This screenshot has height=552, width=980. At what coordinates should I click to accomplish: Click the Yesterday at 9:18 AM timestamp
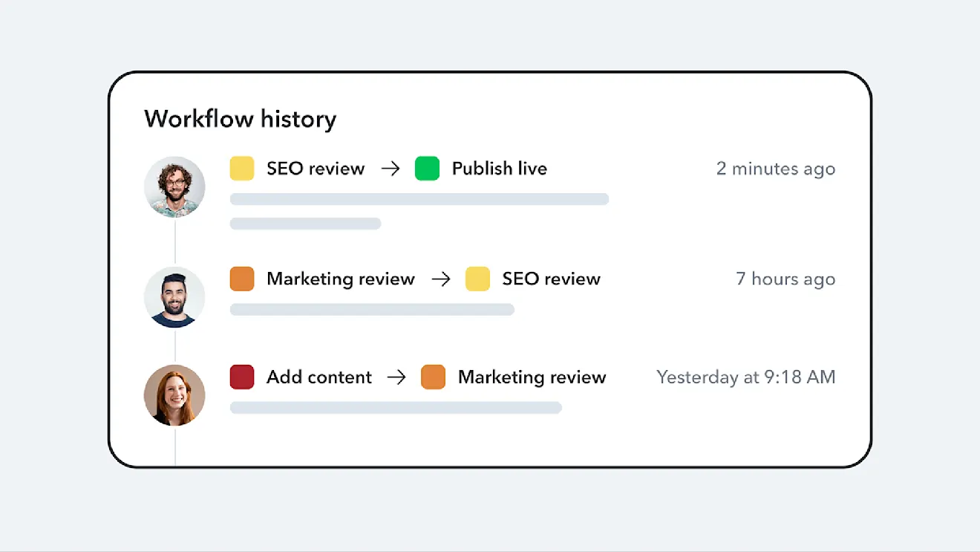(745, 377)
